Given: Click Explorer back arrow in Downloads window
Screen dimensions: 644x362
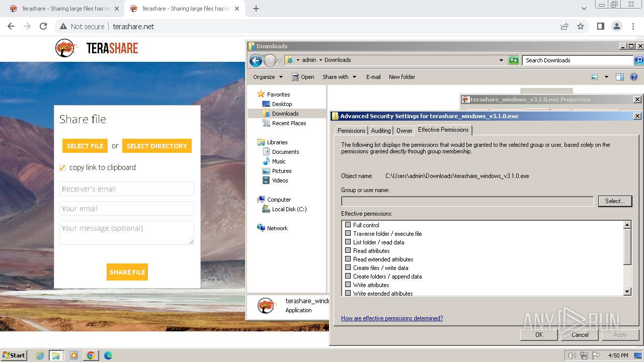Looking at the screenshot, I should pyautogui.click(x=256, y=60).
